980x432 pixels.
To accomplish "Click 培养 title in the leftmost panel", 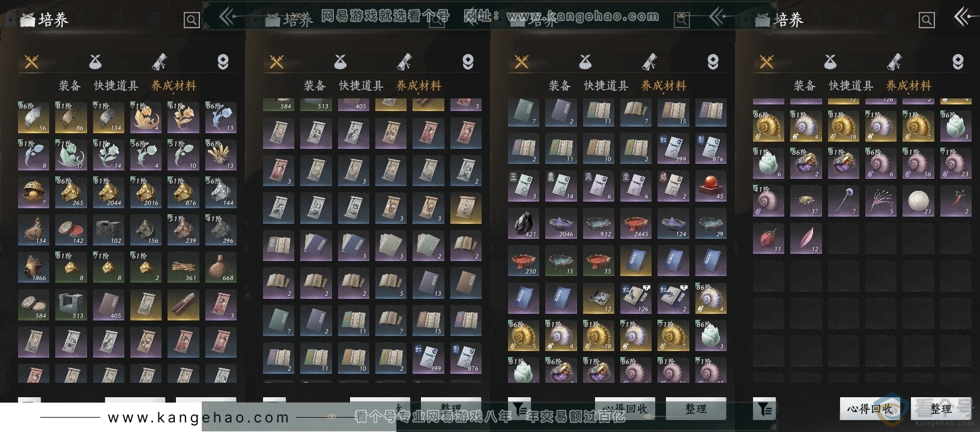I will [x=53, y=20].
